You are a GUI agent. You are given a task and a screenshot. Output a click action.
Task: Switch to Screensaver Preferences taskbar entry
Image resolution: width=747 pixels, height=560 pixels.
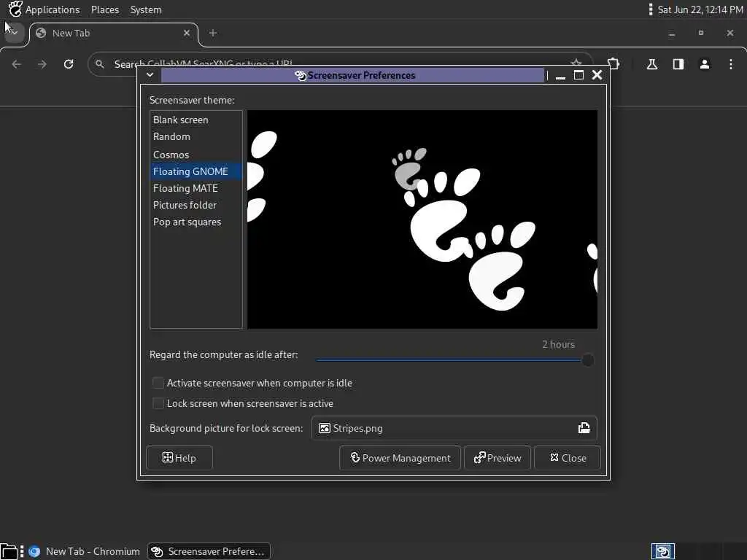tap(209, 551)
